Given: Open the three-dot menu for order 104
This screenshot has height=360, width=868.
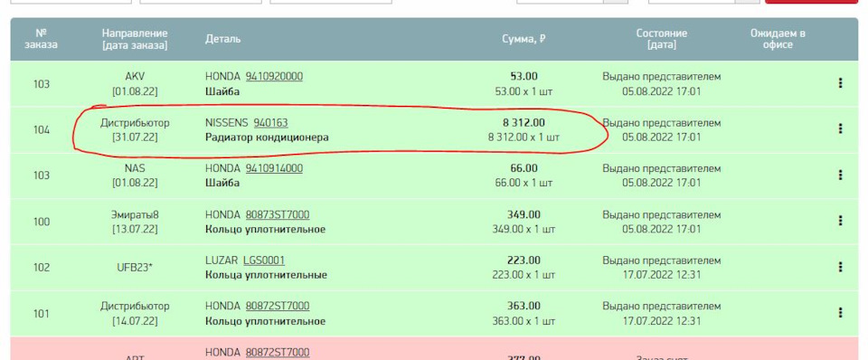Looking at the screenshot, I should click(840, 129).
